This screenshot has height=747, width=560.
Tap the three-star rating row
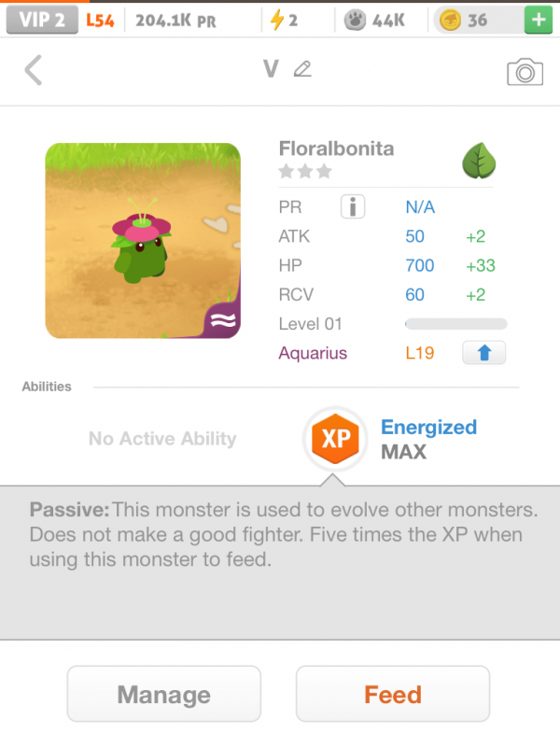305,172
